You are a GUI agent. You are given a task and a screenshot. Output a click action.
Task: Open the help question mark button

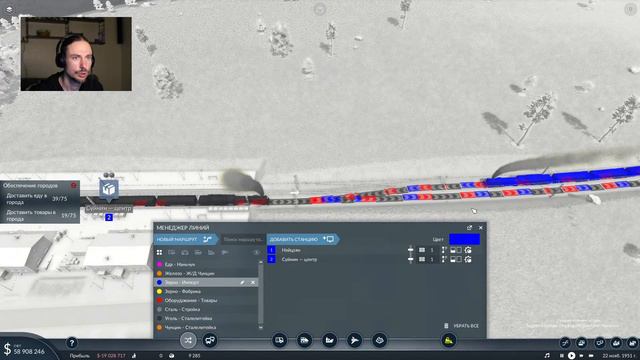click(x=72, y=343)
